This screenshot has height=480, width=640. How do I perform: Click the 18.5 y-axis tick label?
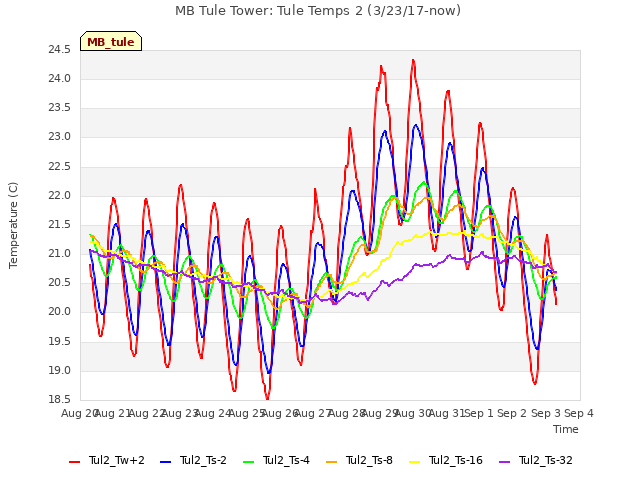click(60, 400)
